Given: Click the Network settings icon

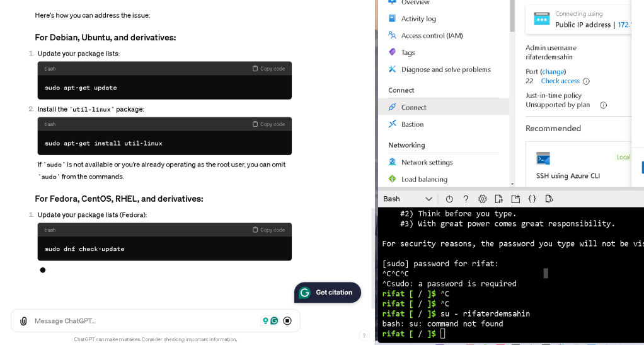Looking at the screenshot, I should (x=392, y=162).
